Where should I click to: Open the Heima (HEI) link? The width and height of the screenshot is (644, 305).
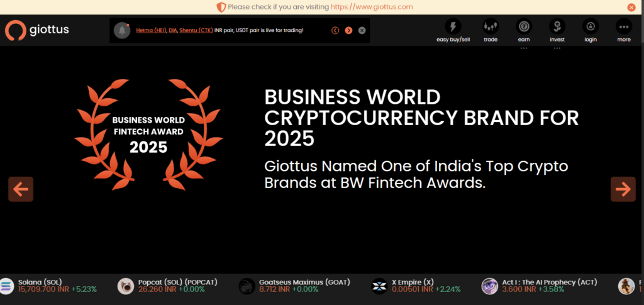(151, 30)
